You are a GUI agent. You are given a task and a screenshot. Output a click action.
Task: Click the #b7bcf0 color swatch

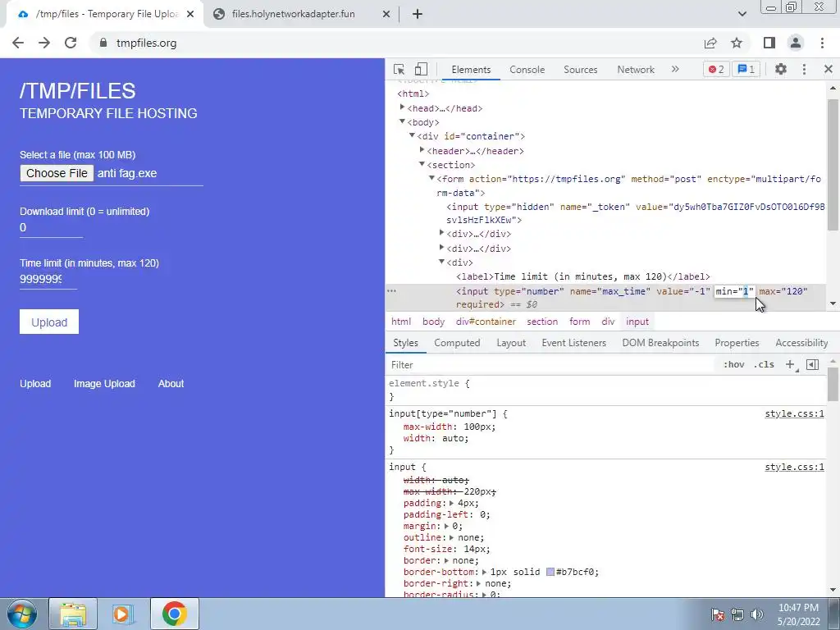(550, 572)
